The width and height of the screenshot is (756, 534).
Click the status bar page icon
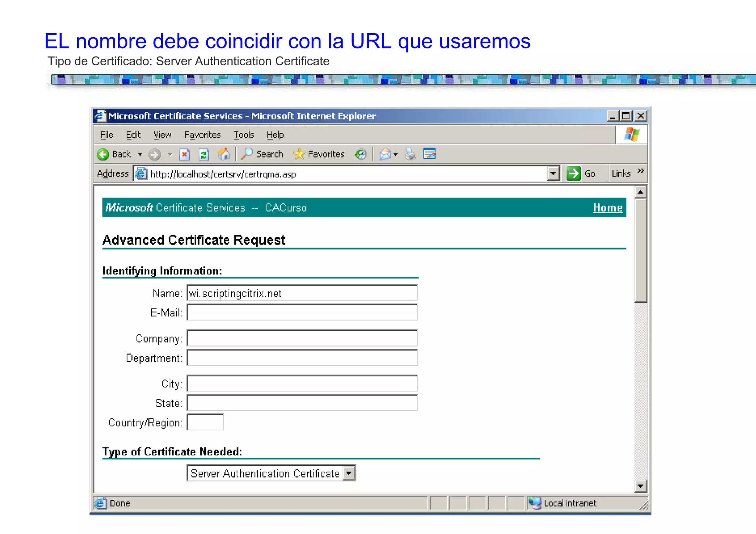[100, 503]
